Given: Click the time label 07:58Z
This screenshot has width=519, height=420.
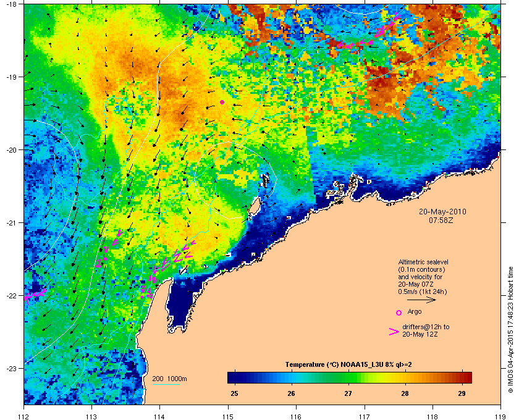Looking at the screenshot, I should pyautogui.click(x=441, y=220).
